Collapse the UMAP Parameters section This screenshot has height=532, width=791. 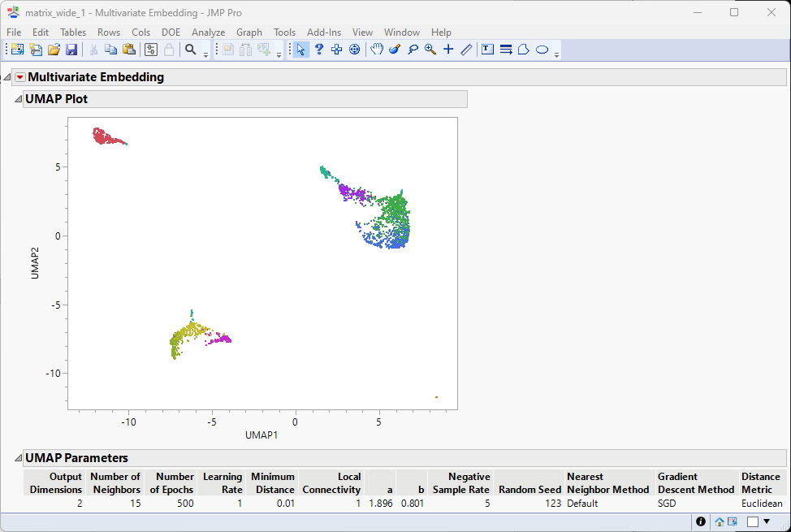pyautogui.click(x=18, y=458)
